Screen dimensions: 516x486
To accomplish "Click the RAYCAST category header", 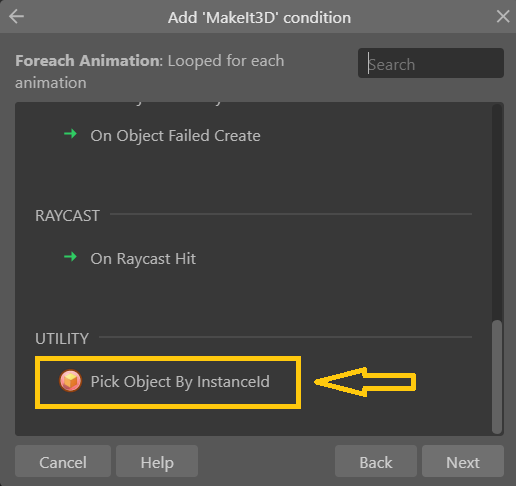I will click(67, 216).
